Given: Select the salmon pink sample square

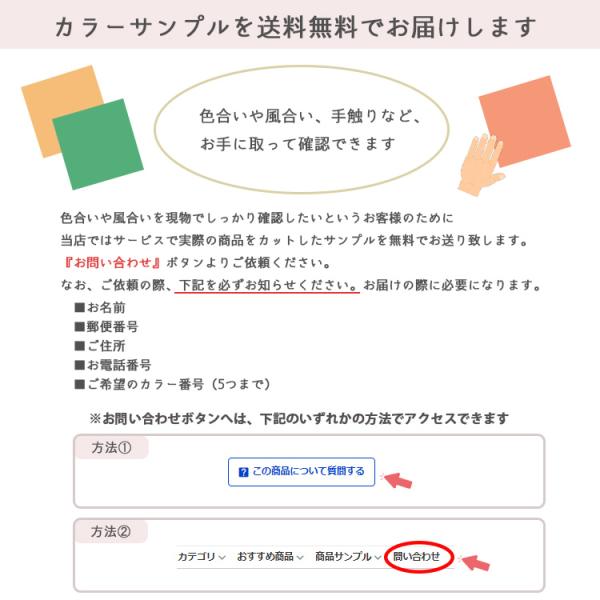Looking at the screenshot, I should 525,122.
